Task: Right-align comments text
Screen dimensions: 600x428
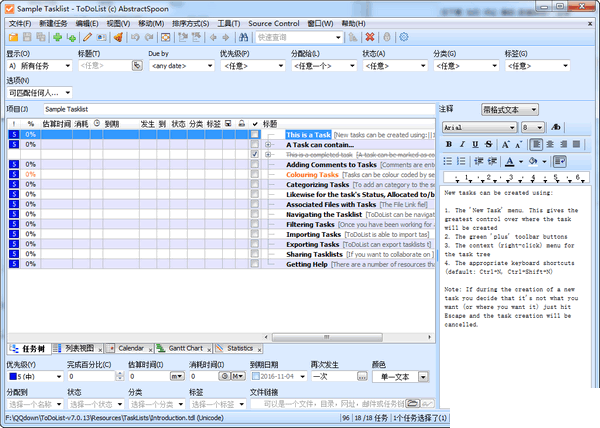Action: click(x=563, y=144)
